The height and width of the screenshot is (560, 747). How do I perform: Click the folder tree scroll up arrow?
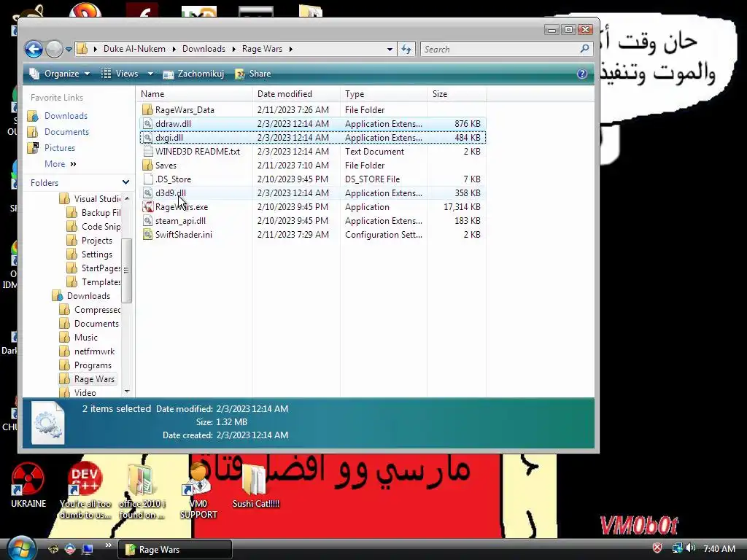pos(127,198)
